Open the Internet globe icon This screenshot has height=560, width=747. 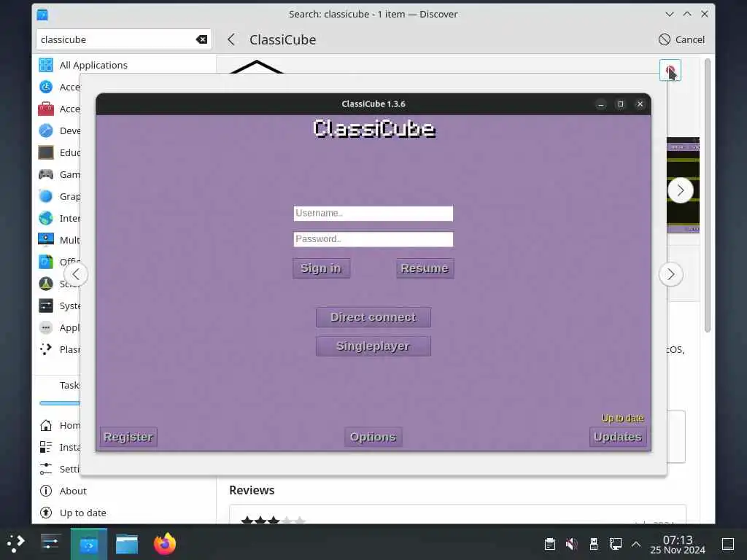46,219
